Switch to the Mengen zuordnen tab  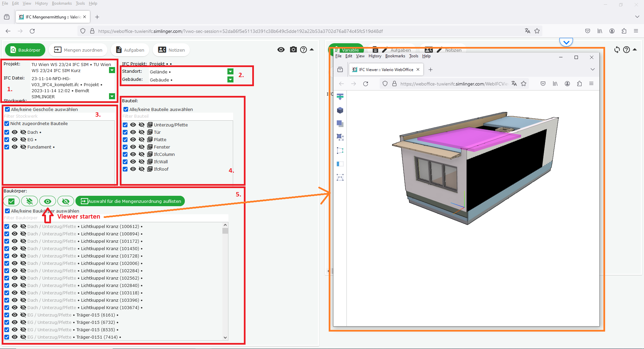[78, 50]
